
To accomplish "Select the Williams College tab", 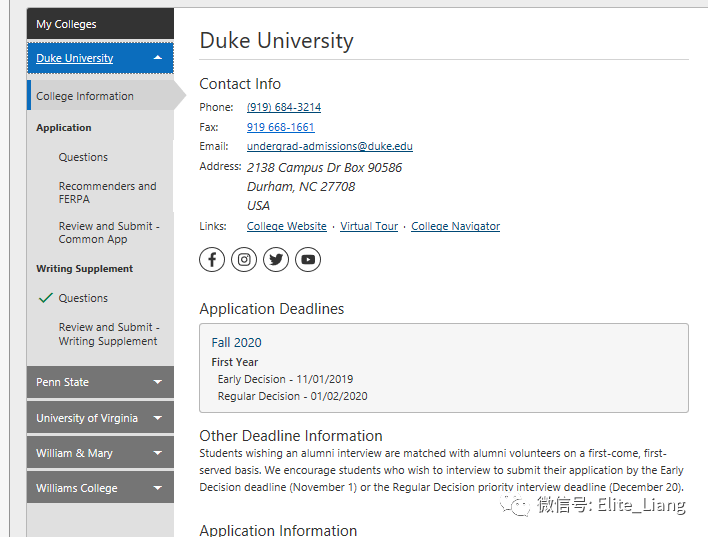I will pos(100,488).
